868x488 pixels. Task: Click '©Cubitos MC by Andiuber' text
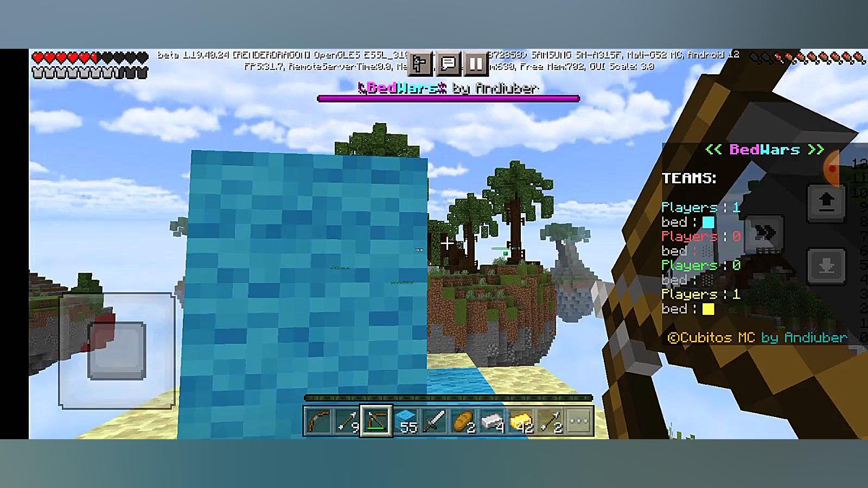coord(757,337)
